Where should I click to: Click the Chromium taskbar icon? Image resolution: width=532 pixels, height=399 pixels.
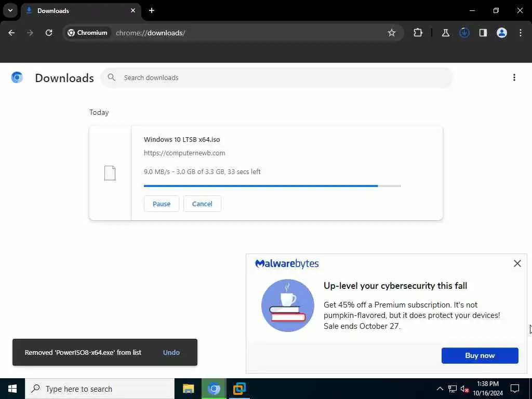click(x=214, y=389)
